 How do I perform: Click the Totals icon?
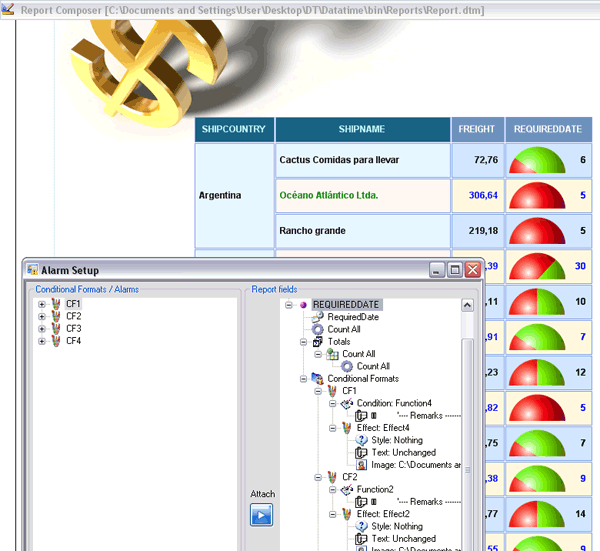click(318, 341)
